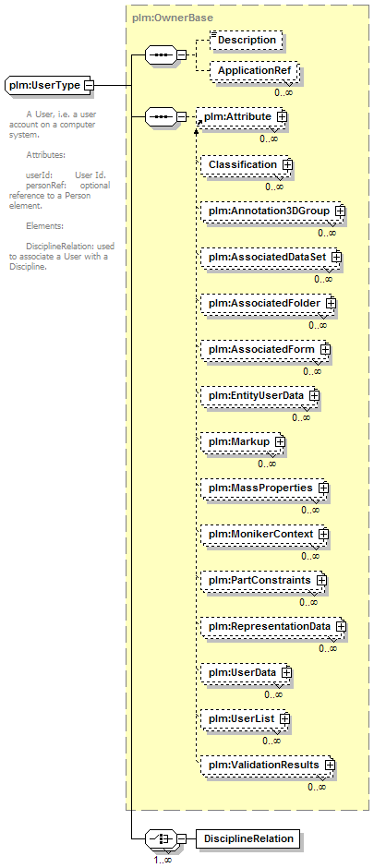The height and width of the screenshot is (868, 374).
Task: Expand plm:AssociatedDataSet plus icon
Action: pyautogui.click(x=336, y=257)
